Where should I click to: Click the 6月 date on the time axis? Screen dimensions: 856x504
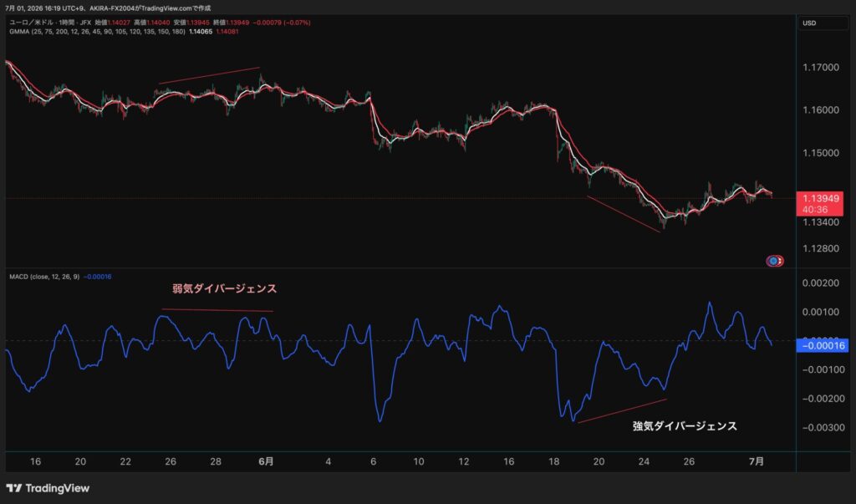click(266, 461)
